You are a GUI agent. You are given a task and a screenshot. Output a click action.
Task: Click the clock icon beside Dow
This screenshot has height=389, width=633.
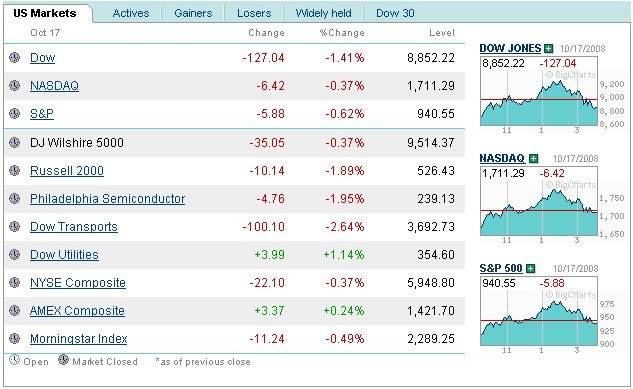pyautogui.click(x=15, y=58)
